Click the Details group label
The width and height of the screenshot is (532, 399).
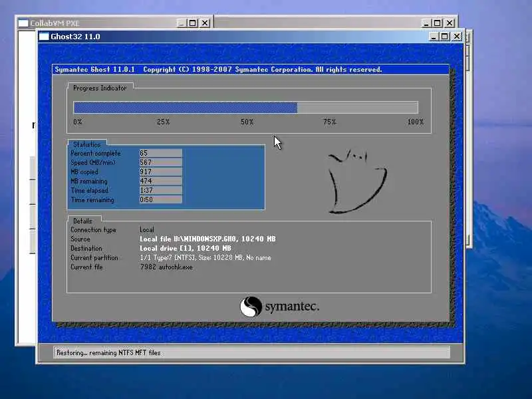(x=82, y=221)
